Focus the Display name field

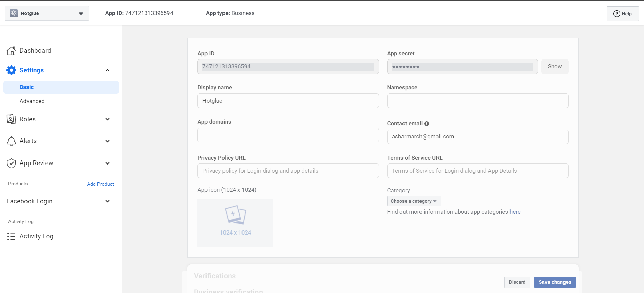[x=288, y=101]
